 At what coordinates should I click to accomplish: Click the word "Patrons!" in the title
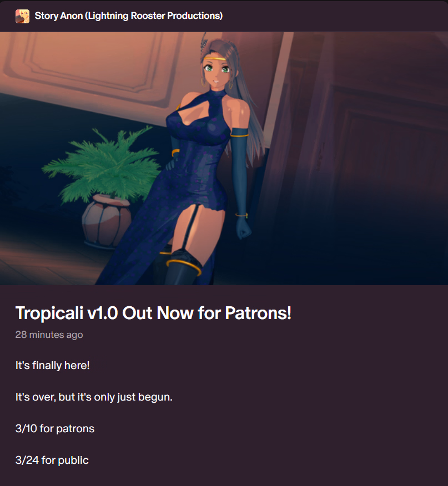pos(258,313)
